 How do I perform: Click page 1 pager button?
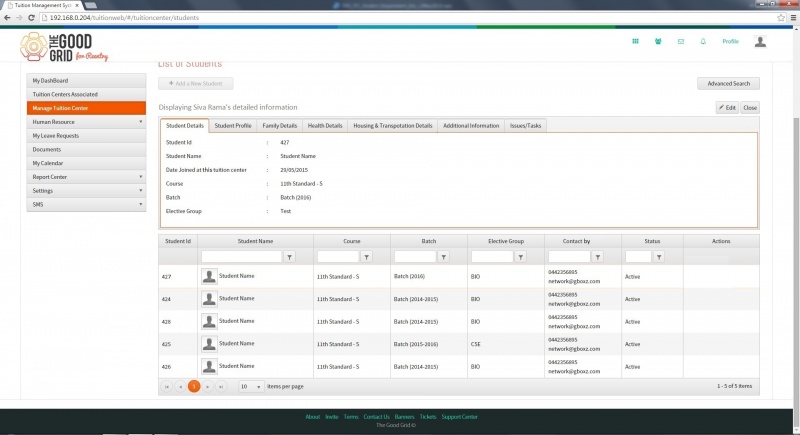click(x=194, y=387)
